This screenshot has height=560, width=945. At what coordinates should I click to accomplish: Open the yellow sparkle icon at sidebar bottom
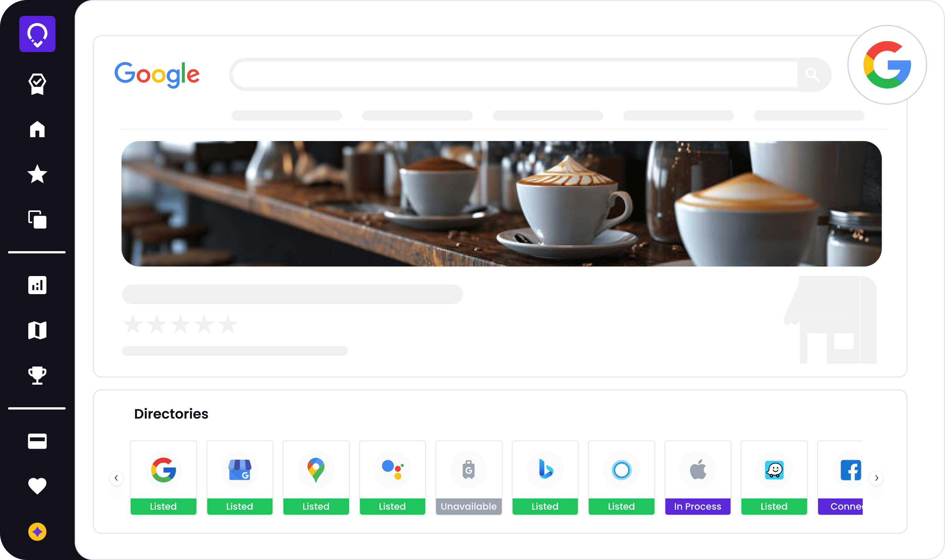point(37,532)
